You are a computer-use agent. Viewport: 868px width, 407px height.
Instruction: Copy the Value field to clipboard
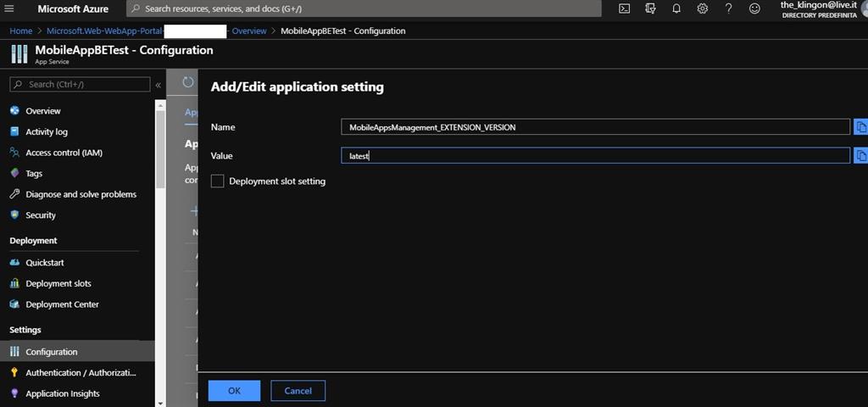point(861,156)
